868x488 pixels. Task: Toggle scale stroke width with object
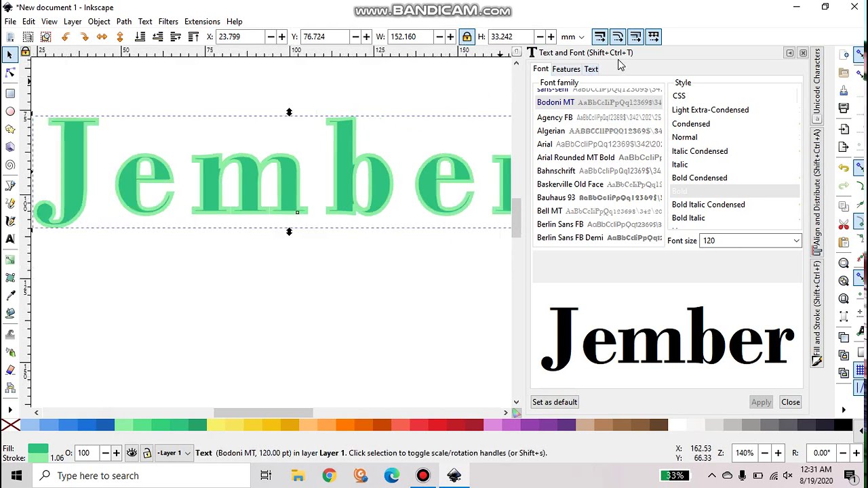599,37
